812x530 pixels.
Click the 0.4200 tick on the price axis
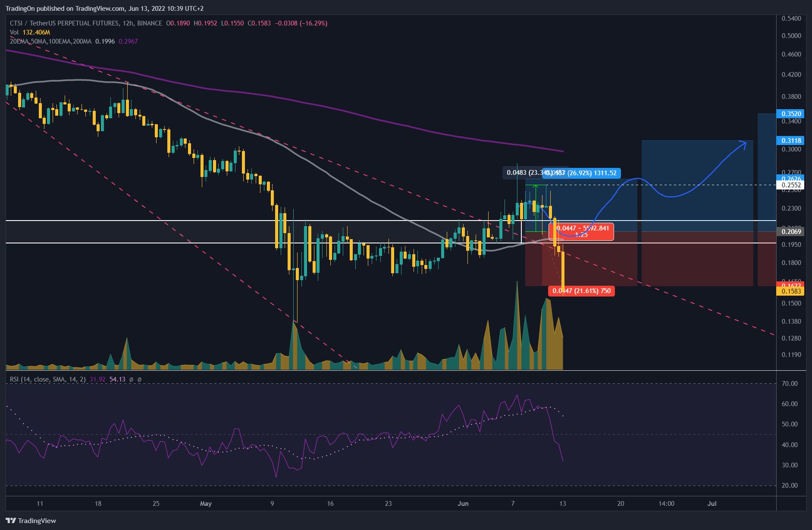[x=791, y=75]
